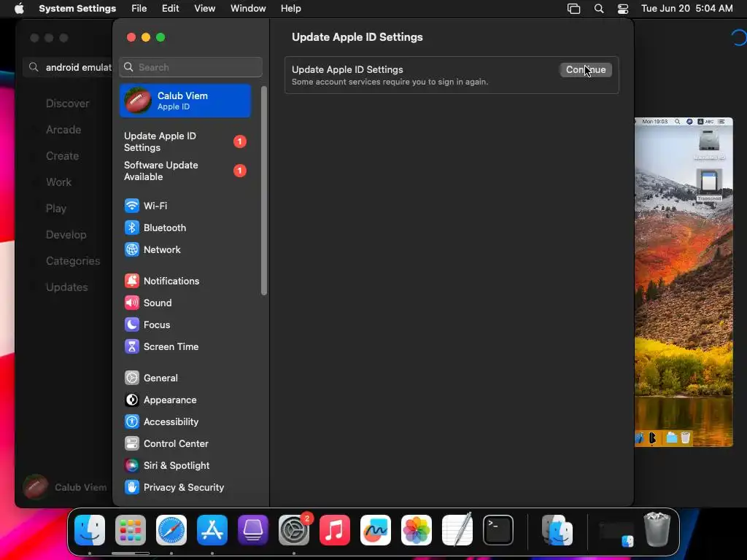The width and height of the screenshot is (747, 560).
Task: Open App Store from the Dock
Action: tap(212, 530)
